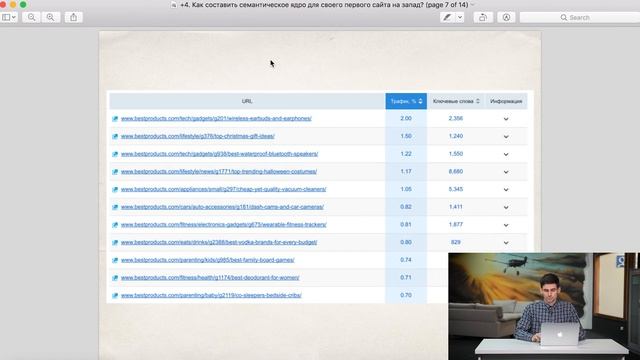Click external link icon beside best-deodorant-for-women URL

click(115, 278)
